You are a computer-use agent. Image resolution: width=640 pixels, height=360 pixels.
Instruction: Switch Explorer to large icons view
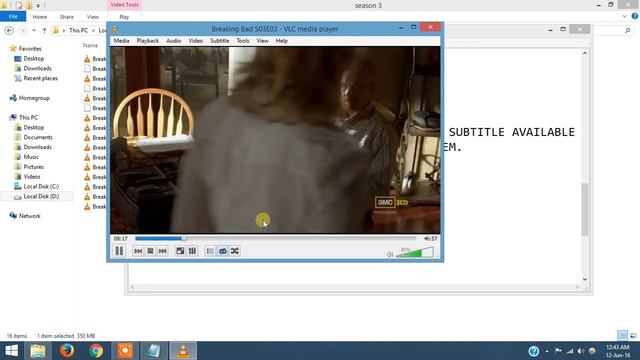(x=633, y=336)
